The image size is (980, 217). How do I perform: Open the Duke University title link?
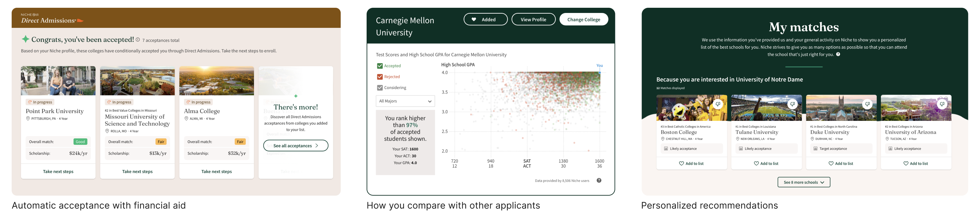coord(830,132)
